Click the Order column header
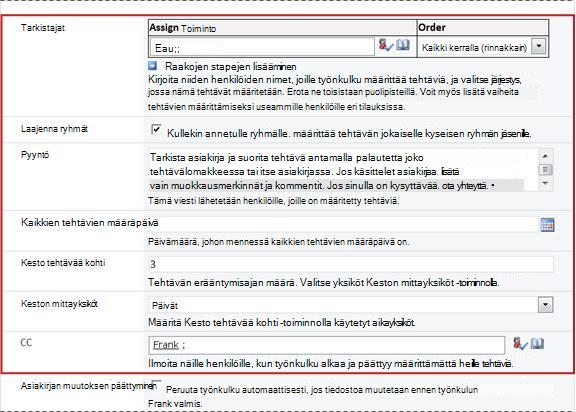 click(483, 28)
